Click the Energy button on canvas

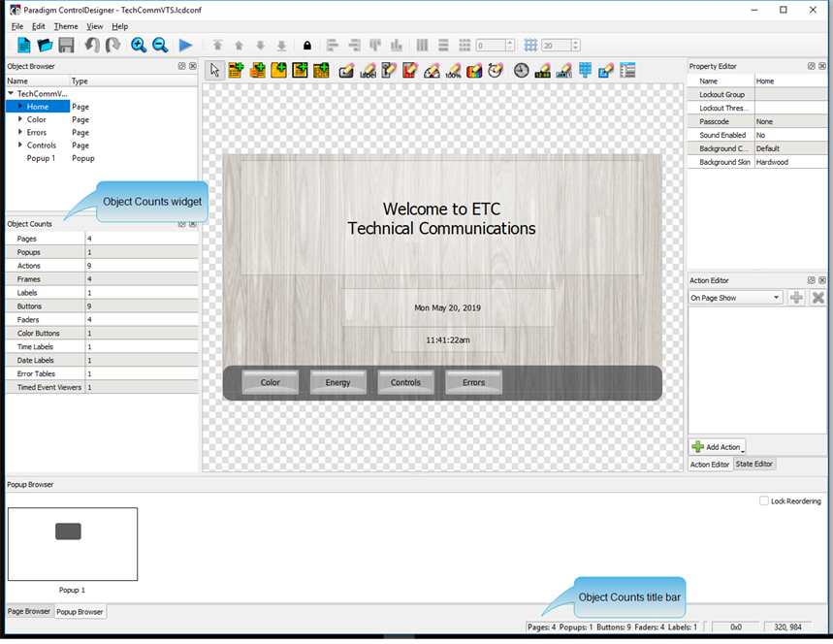337,382
